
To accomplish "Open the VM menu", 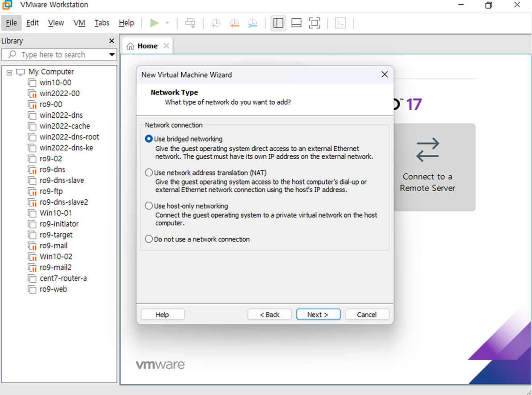I will tap(79, 23).
